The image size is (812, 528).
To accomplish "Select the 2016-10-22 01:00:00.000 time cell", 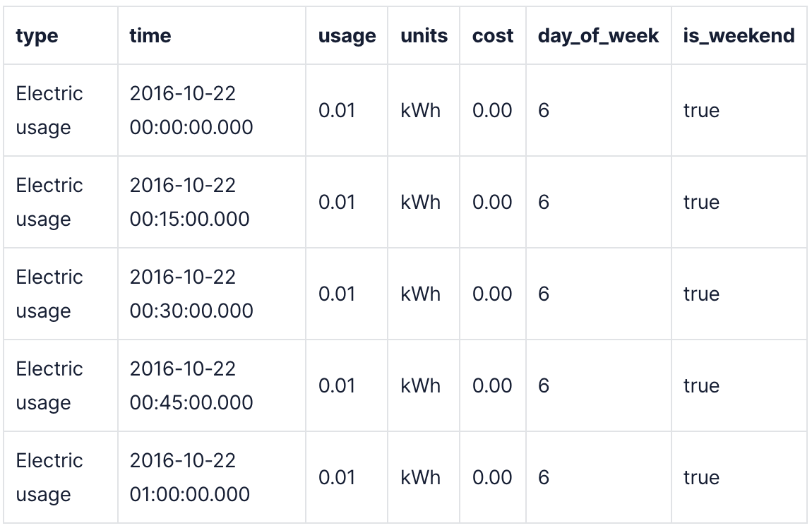I will (190, 477).
